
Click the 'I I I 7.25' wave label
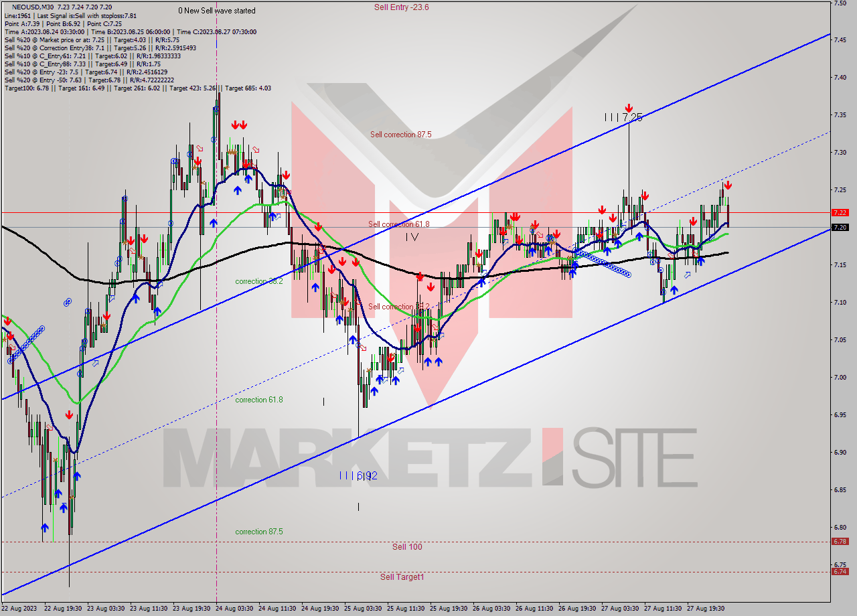(x=623, y=117)
